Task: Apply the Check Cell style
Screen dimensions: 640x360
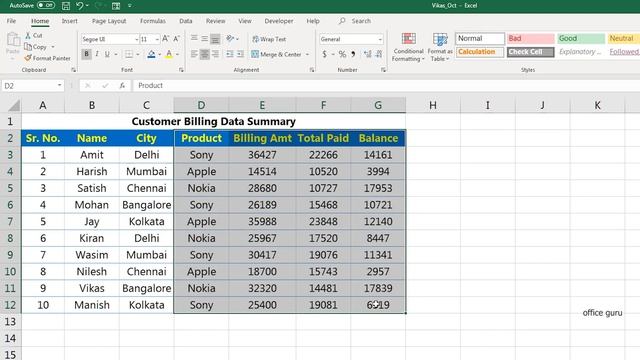Action: [x=530, y=52]
